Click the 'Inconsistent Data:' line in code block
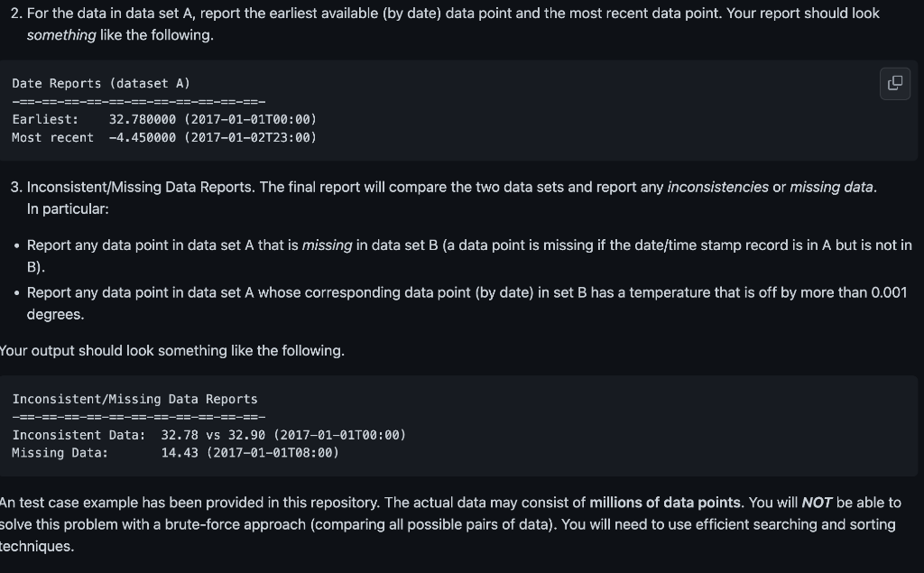Image resolution: width=924 pixels, height=573 pixels. point(209,435)
